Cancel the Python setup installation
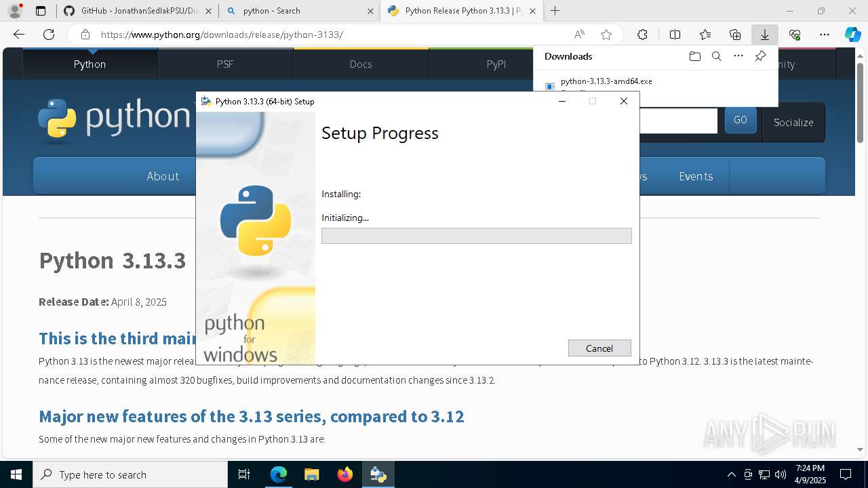Viewport: 868px width, 488px height. click(x=599, y=348)
